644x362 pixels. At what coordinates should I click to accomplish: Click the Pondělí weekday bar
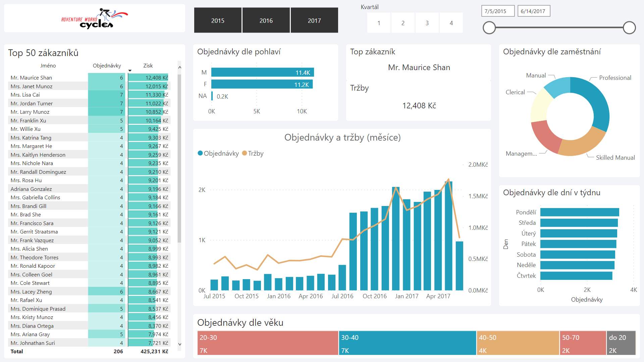[x=580, y=212]
